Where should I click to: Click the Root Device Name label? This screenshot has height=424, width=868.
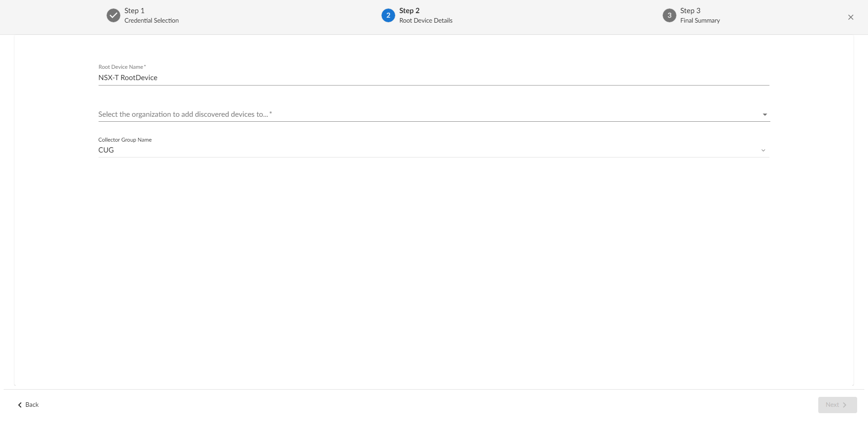[122, 67]
